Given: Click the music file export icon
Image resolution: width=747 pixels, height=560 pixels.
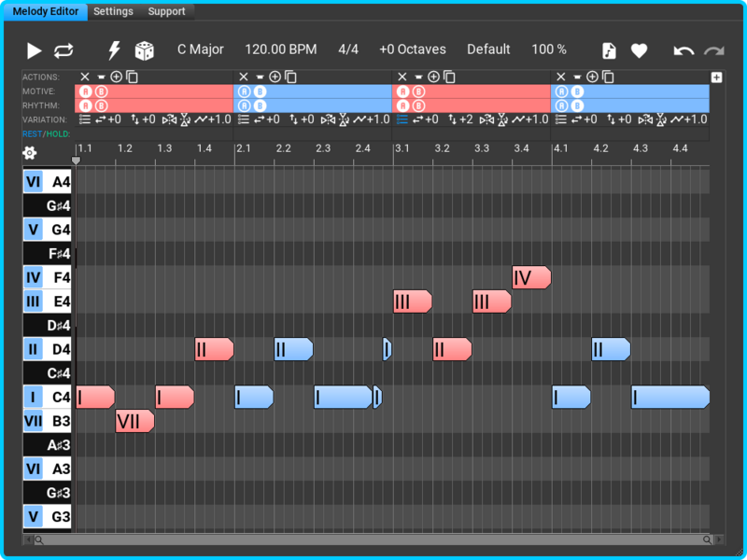Looking at the screenshot, I should coord(609,50).
